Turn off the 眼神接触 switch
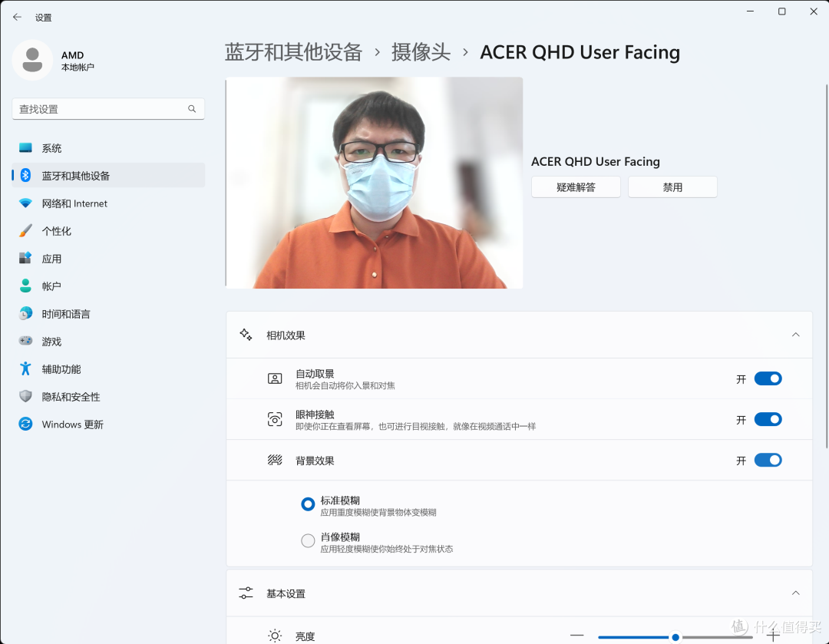This screenshot has height=644, width=829. pos(768,419)
